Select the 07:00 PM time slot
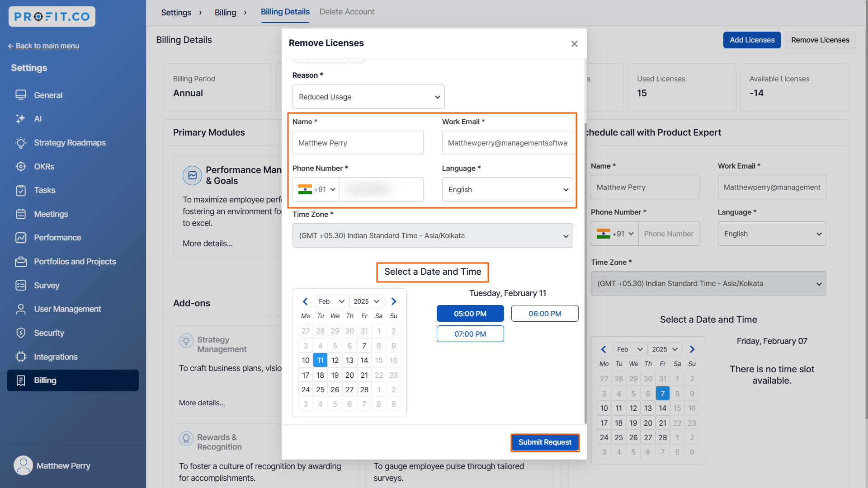 pos(470,334)
